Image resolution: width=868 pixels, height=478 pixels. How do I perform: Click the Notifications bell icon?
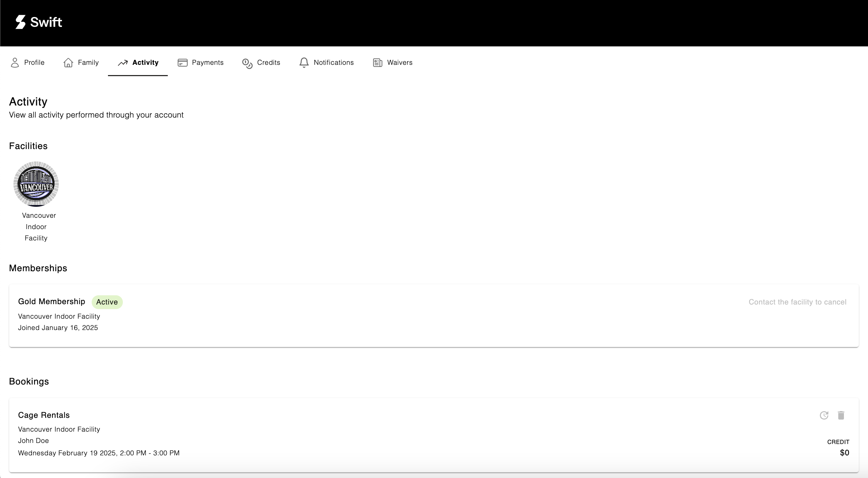pos(304,63)
